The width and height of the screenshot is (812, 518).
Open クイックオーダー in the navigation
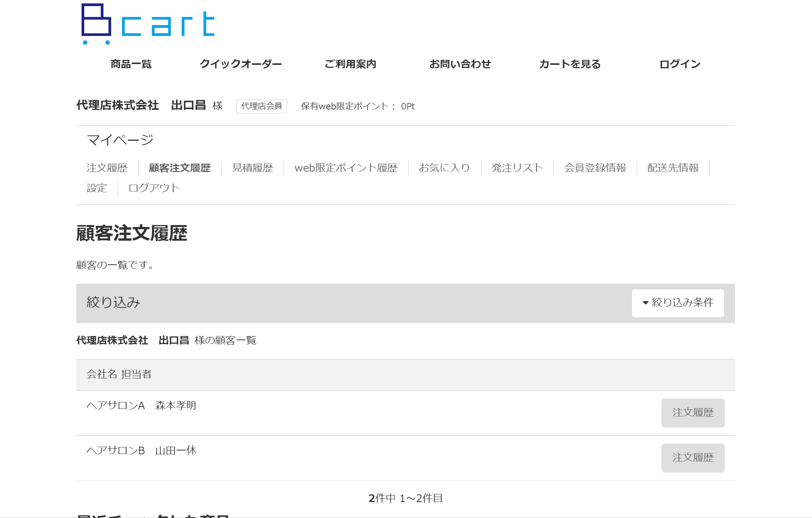click(x=241, y=64)
